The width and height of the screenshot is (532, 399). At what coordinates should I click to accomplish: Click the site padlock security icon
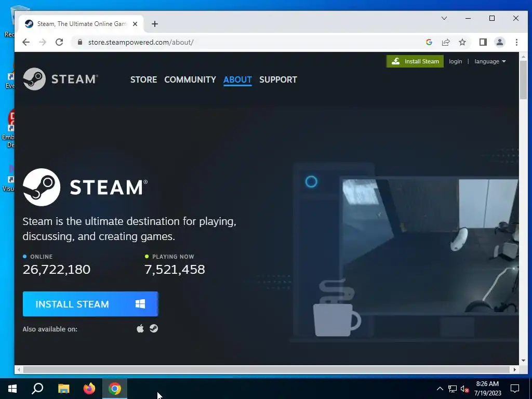click(80, 42)
